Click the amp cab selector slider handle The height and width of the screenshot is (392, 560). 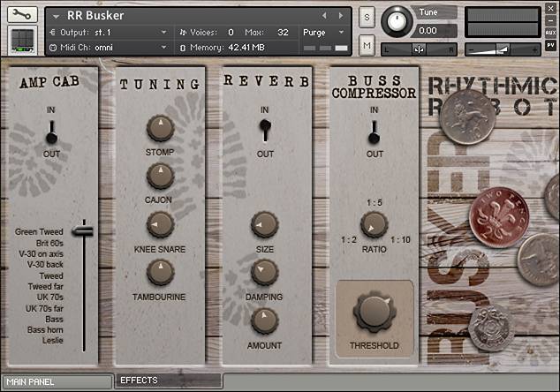tap(83, 231)
